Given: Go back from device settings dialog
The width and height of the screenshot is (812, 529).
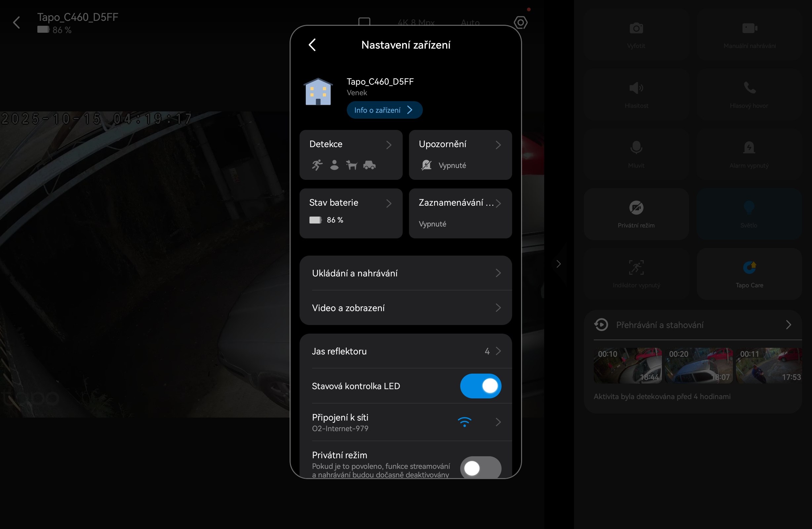Looking at the screenshot, I should [x=312, y=45].
